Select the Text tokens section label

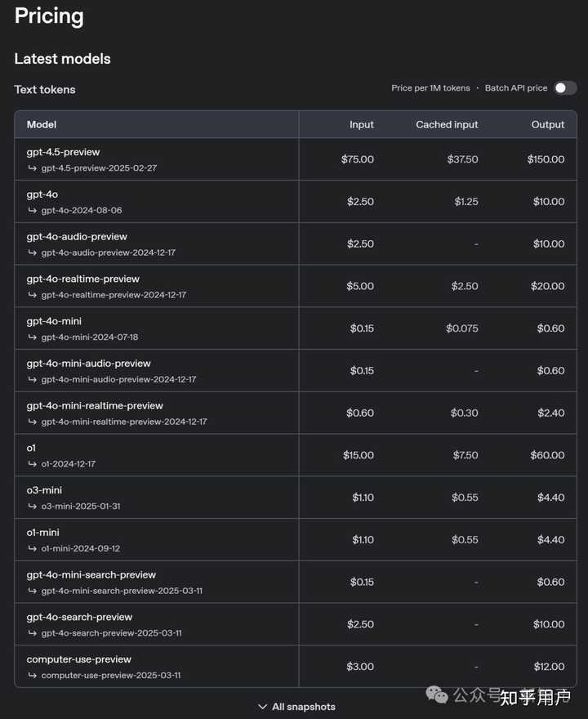point(44,89)
